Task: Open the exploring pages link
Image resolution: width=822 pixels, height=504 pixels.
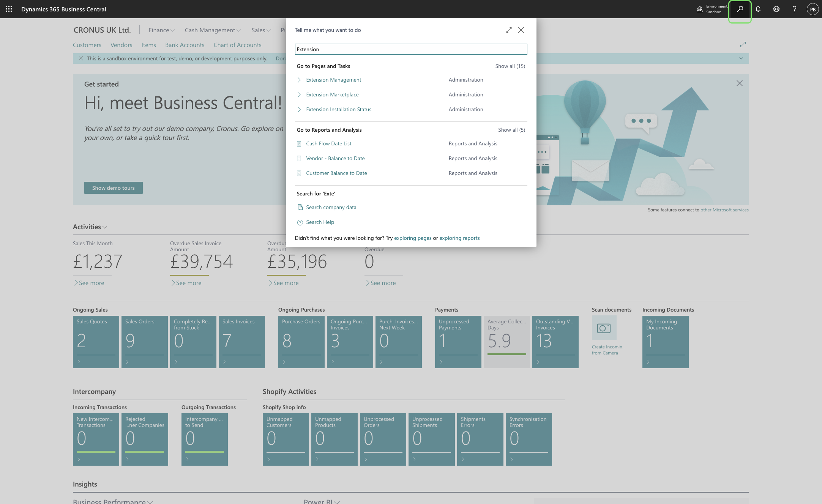Action: [413, 238]
